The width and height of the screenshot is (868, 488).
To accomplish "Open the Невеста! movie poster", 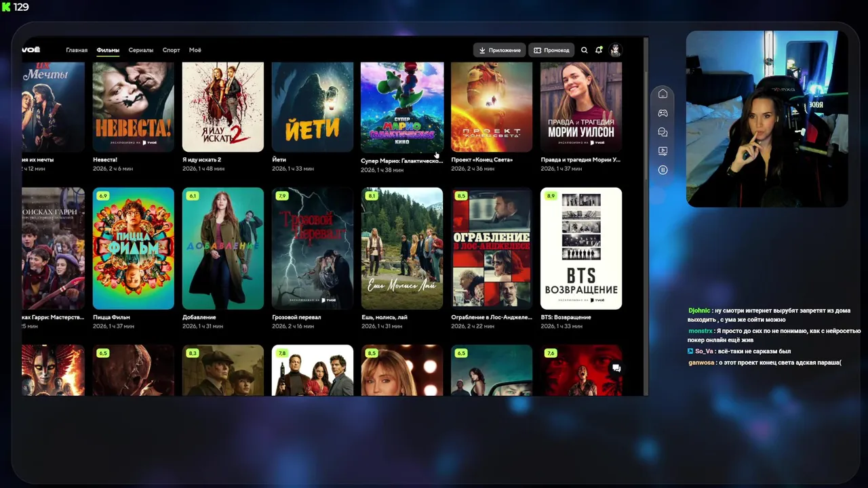I will coord(134,107).
